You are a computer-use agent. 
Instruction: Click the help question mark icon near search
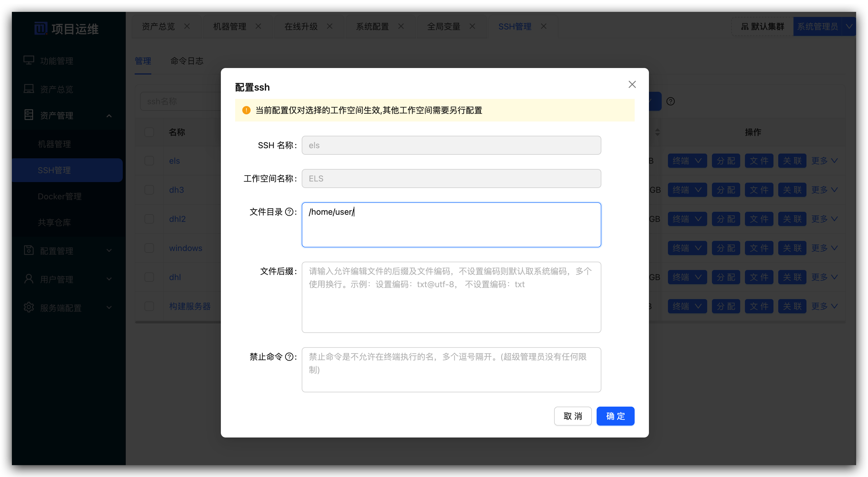tap(671, 101)
